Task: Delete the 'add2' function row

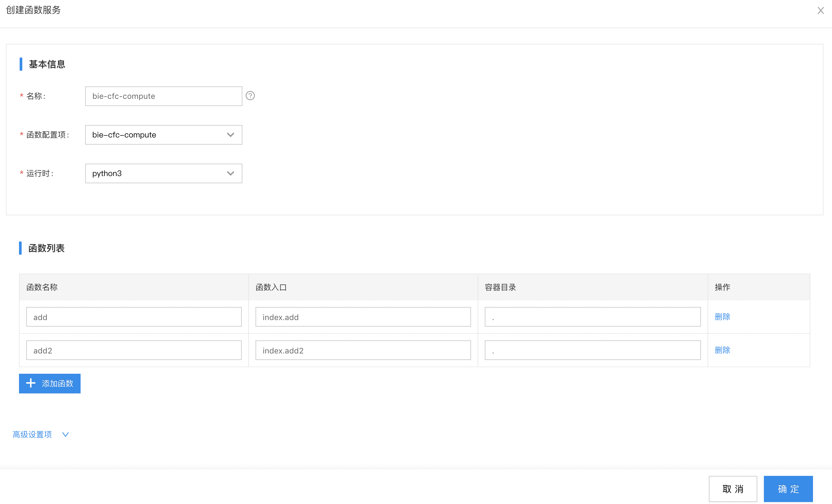Action: (722, 350)
